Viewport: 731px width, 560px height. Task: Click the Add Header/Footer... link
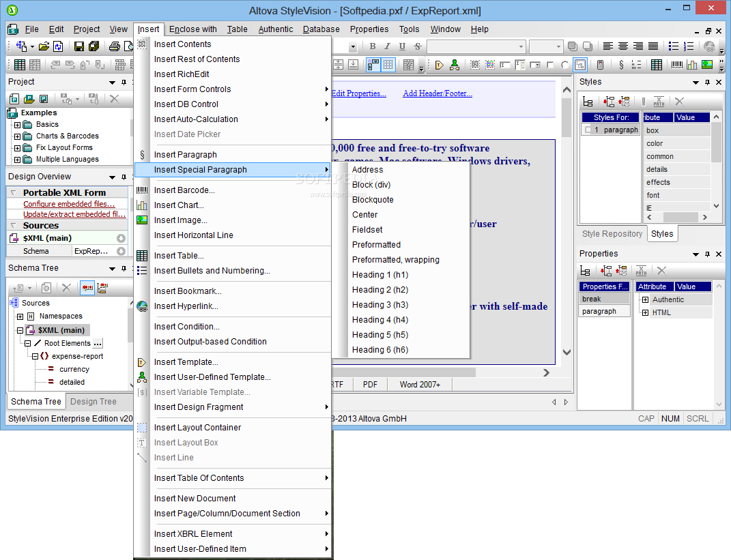click(438, 93)
